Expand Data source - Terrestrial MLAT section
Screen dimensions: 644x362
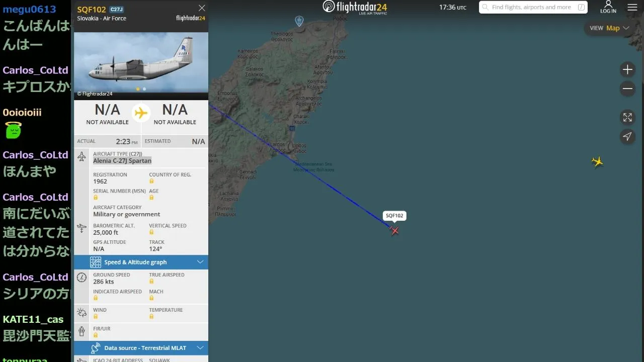click(x=141, y=348)
